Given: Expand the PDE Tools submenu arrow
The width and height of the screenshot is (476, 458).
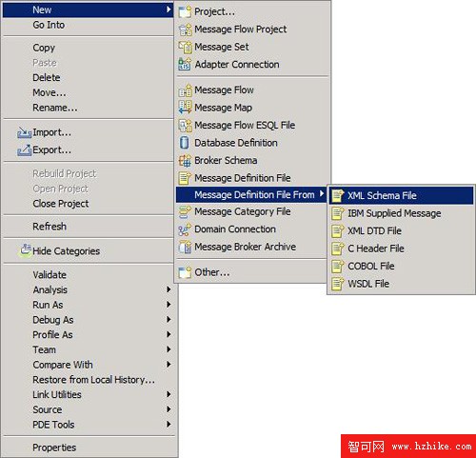Looking at the screenshot, I should pos(169,425).
